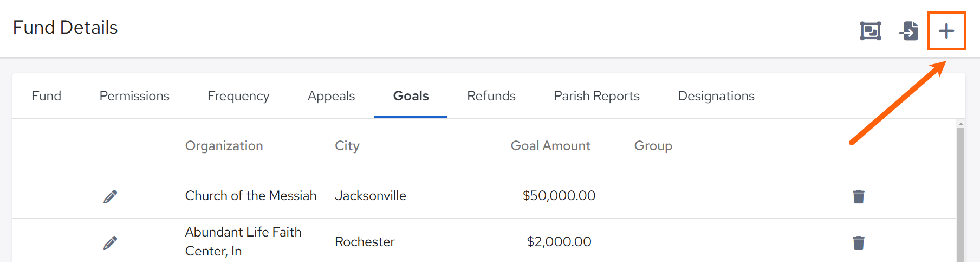Open the Designations tab
The image size is (980, 262).
tap(716, 96)
